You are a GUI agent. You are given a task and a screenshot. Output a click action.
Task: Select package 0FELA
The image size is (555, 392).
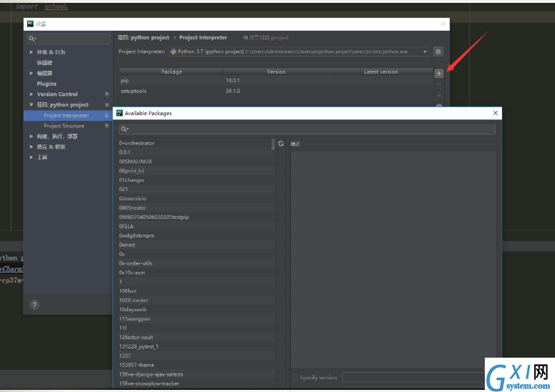click(x=196, y=226)
